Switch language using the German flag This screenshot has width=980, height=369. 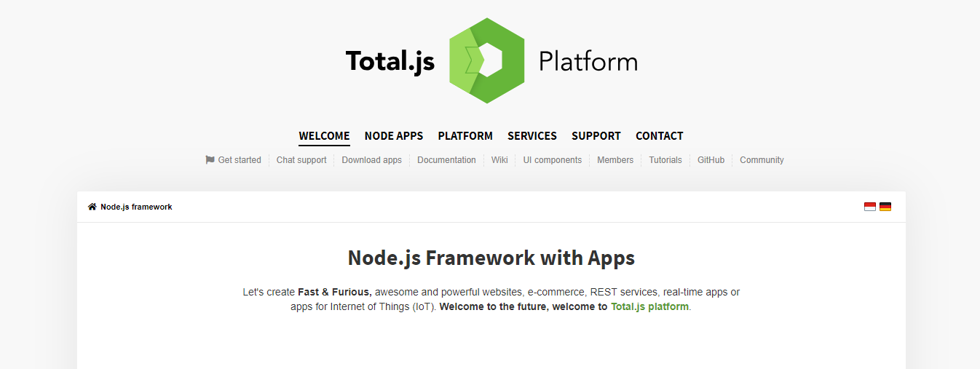click(885, 207)
